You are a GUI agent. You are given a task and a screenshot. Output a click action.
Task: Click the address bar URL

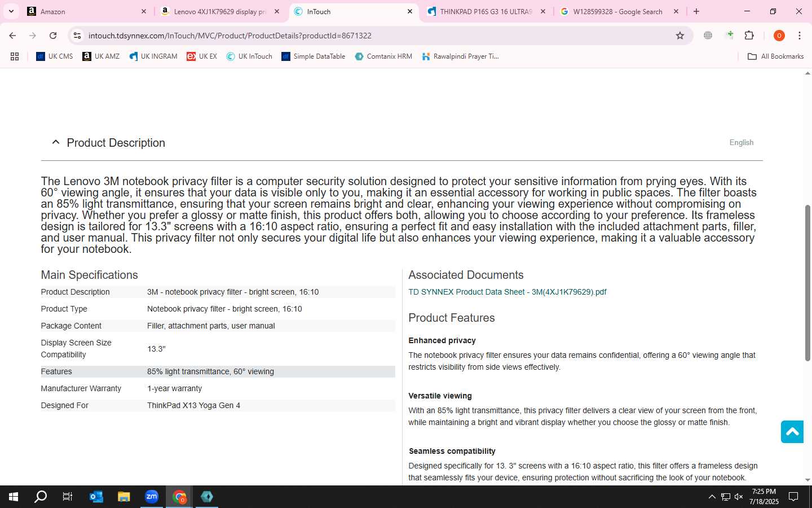230,36
